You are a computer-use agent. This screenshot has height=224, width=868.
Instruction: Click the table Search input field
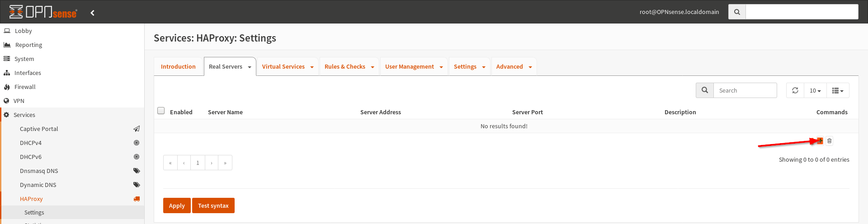tap(745, 90)
